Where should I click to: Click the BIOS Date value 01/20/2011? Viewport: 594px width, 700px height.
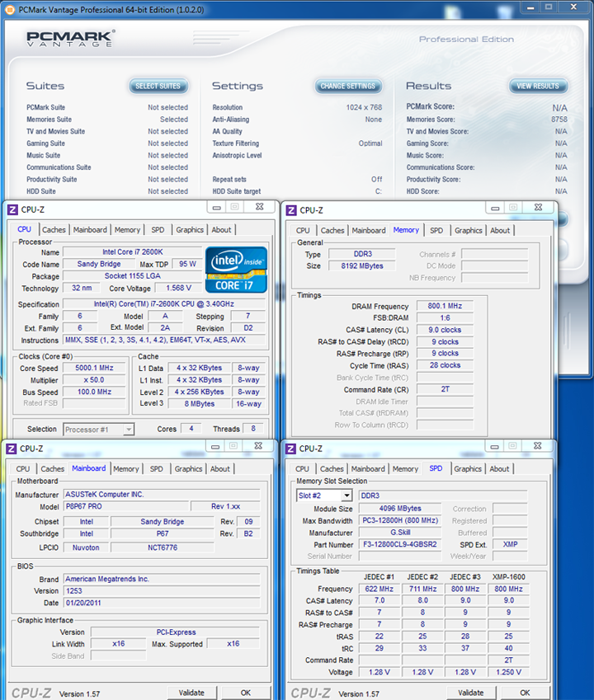(x=162, y=604)
